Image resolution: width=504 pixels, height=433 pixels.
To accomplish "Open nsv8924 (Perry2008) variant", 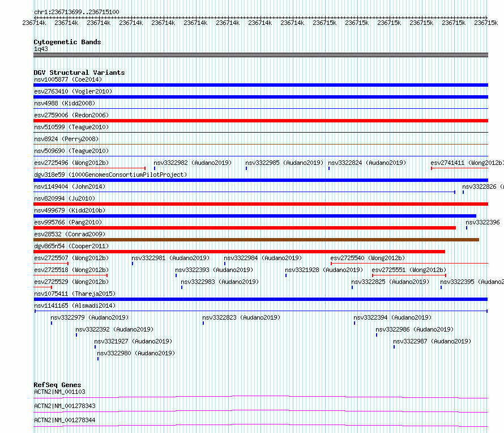I will pos(66,139).
